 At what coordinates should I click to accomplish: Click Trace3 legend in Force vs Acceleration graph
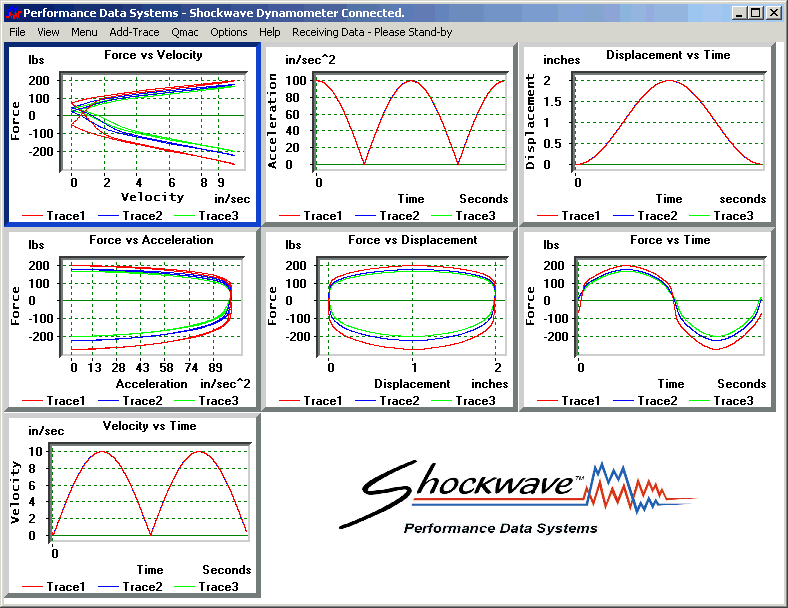[206, 400]
